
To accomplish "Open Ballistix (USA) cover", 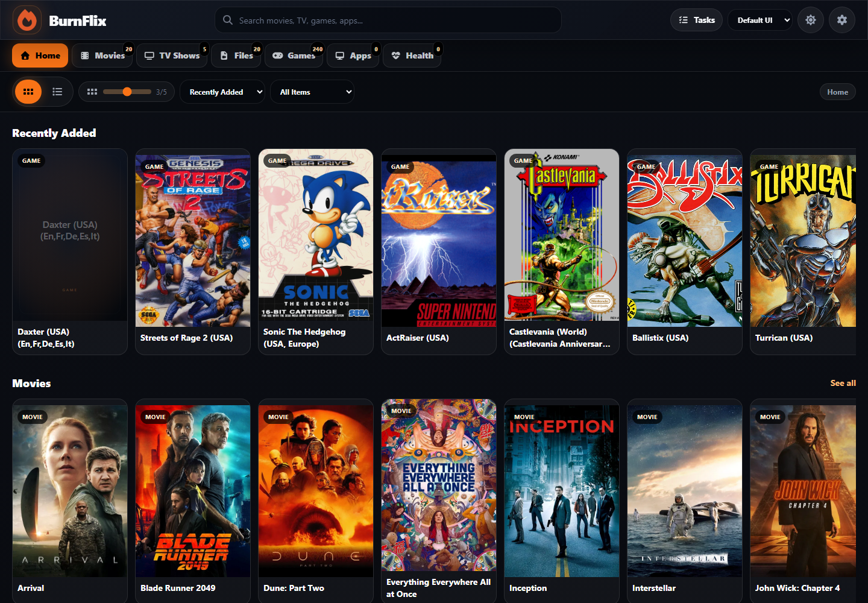I will tap(685, 241).
